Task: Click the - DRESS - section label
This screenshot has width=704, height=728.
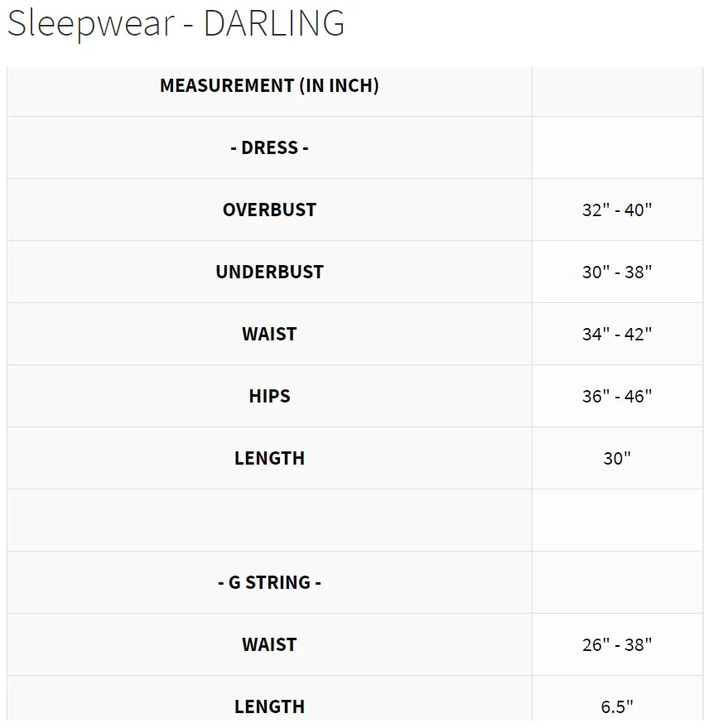Action: click(269, 147)
